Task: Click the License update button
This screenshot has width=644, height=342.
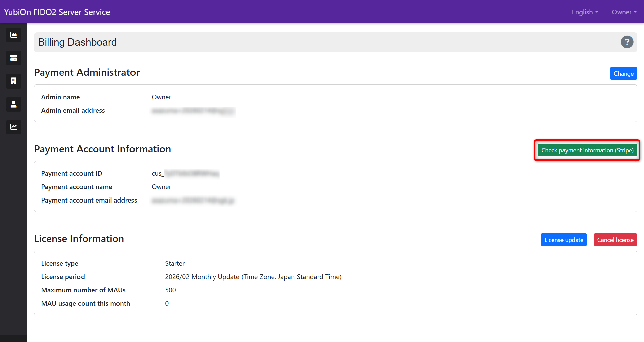Action: tap(563, 240)
